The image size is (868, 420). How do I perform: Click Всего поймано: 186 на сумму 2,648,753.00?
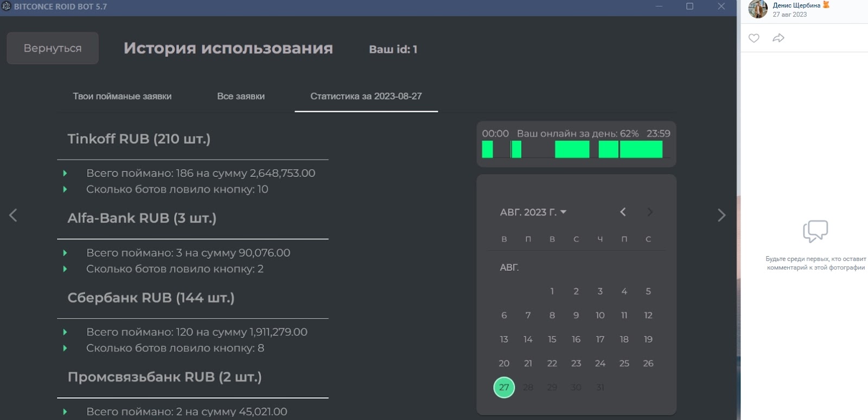coord(201,173)
